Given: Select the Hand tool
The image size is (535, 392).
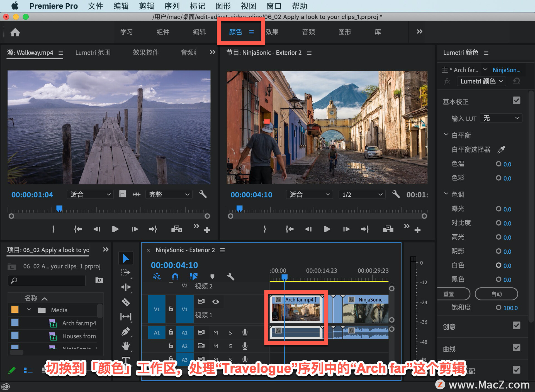Looking at the screenshot, I should coord(126,346).
